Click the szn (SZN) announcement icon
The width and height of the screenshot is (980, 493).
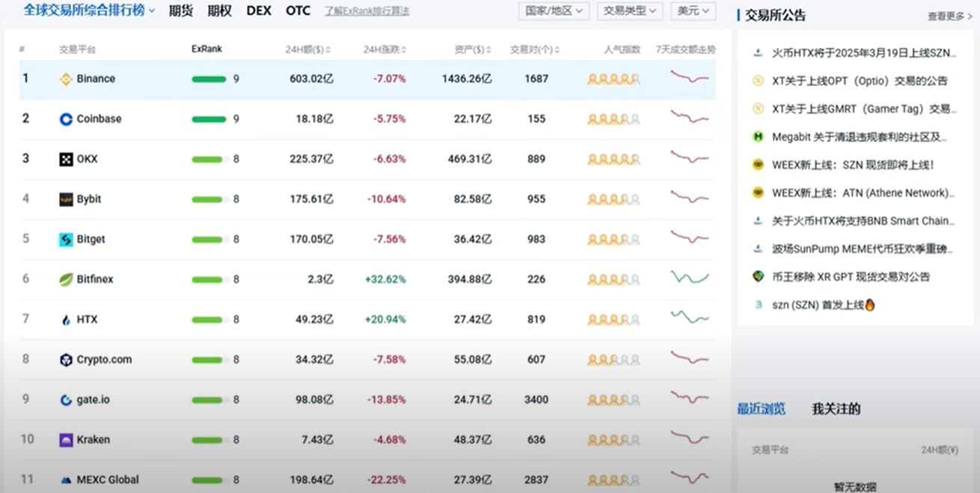(x=758, y=304)
